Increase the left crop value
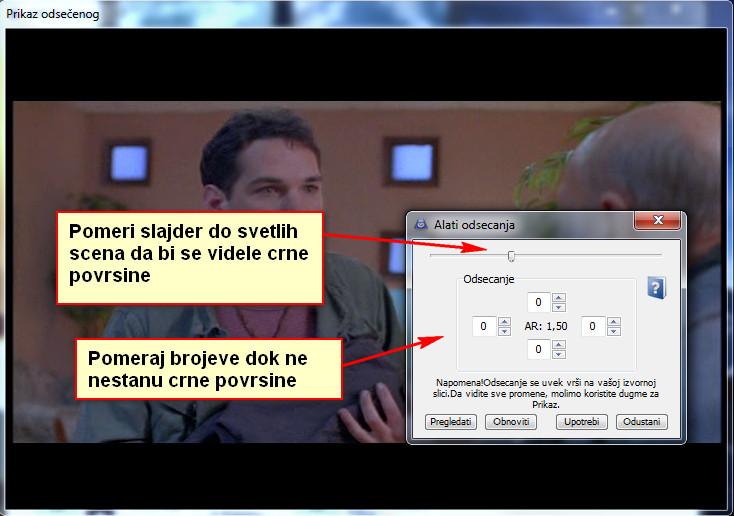This screenshot has width=734, height=516. pos(504,322)
